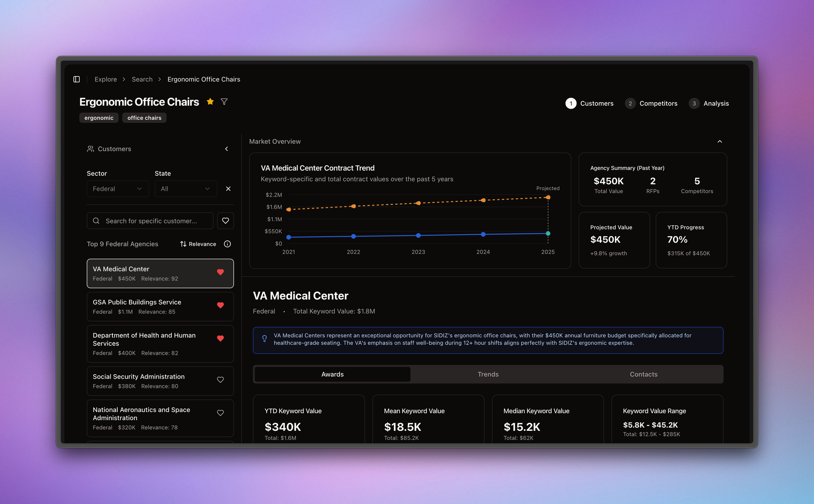Click the customer search field
814x504 pixels.
pyautogui.click(x=151, y=221)
